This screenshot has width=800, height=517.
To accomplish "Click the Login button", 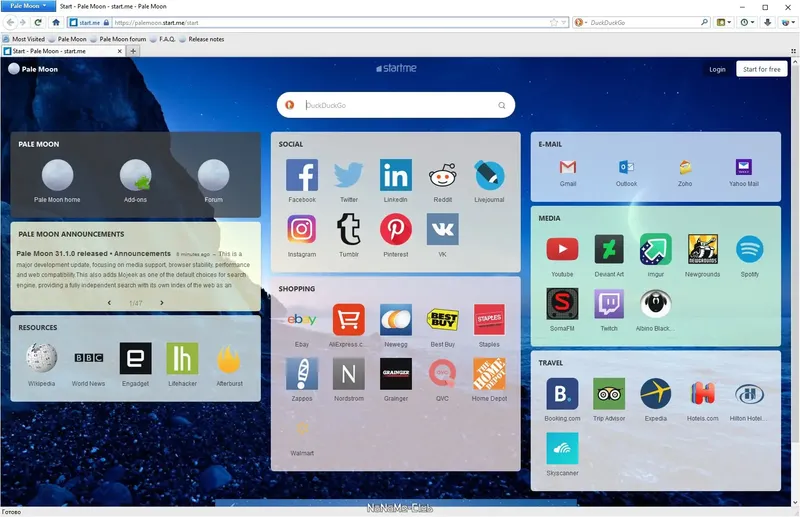I will tap(717, 69).
